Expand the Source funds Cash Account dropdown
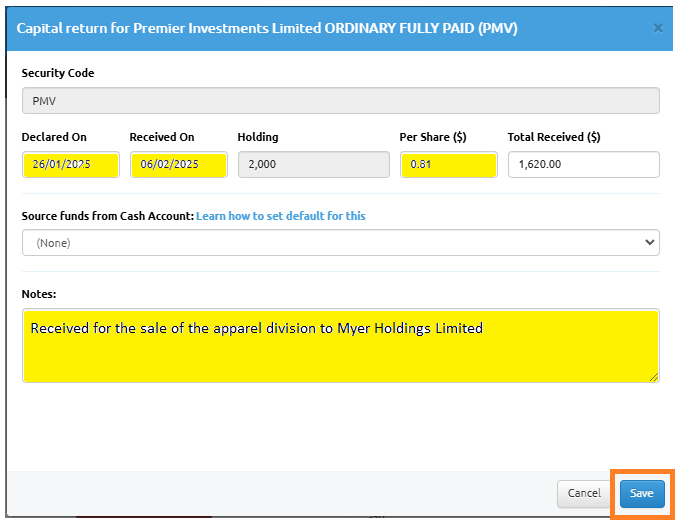The height and width of the screenshot is (530, 689). point(341,243)
